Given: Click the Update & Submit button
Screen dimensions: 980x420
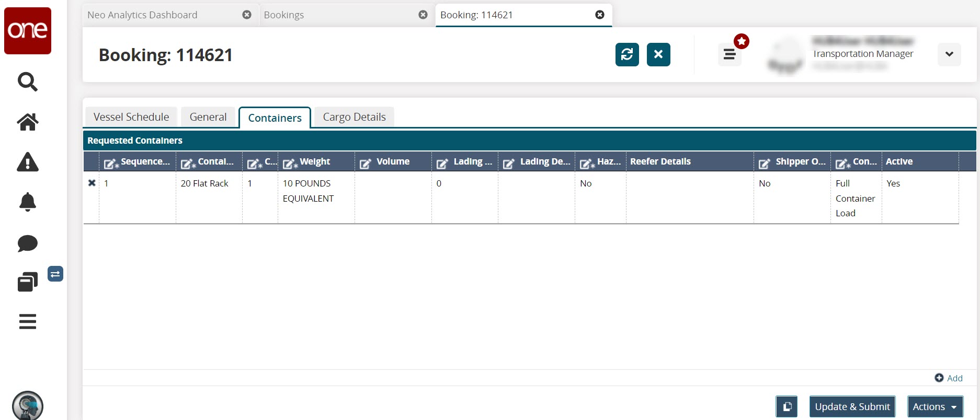Looking at the screenshot, I should [852, 406].
